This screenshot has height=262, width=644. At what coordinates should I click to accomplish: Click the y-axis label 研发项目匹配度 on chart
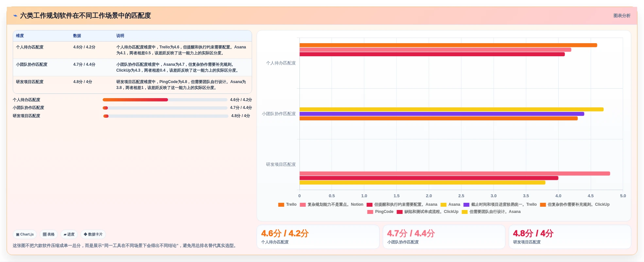point(281,165)
